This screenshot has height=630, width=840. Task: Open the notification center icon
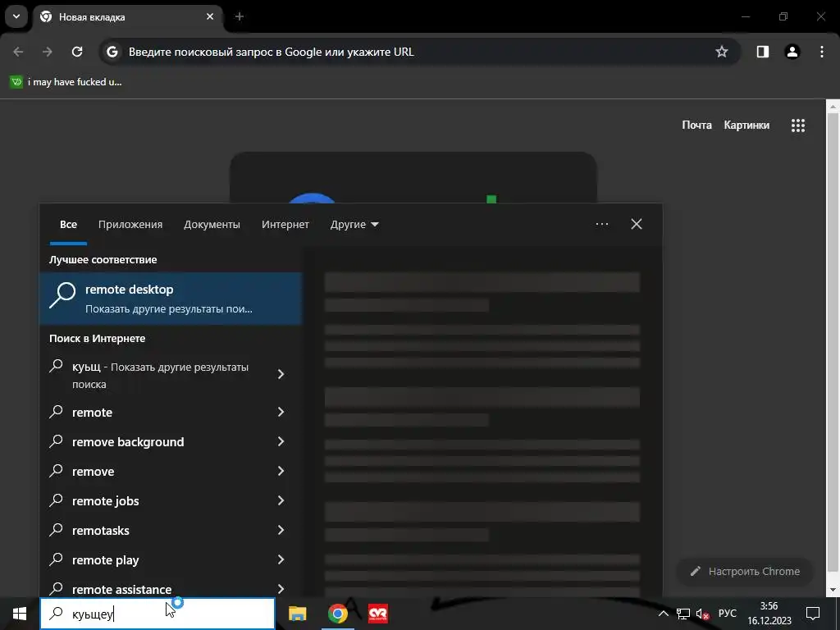(813, 614)
